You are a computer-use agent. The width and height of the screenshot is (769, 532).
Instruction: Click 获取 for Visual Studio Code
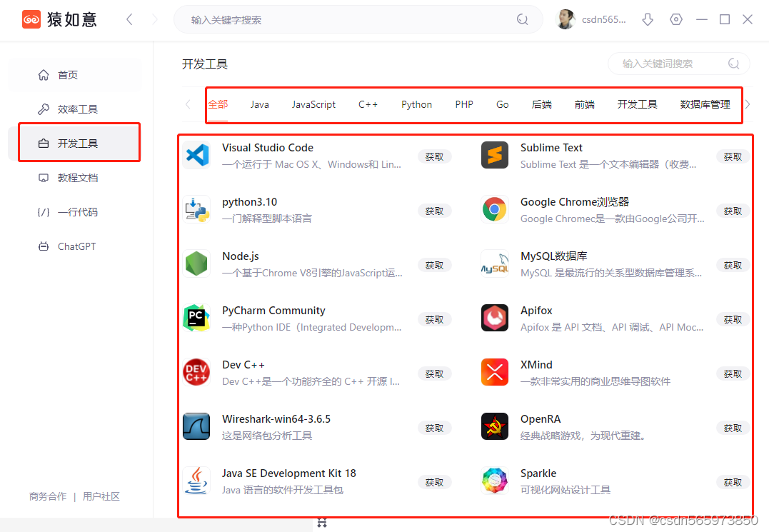pos(435,157)
